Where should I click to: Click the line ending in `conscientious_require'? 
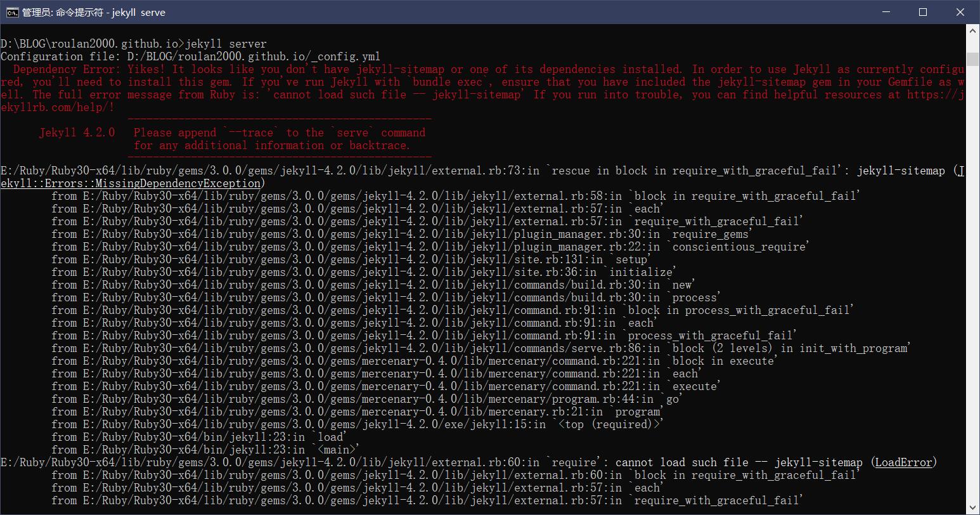point(430,247)
